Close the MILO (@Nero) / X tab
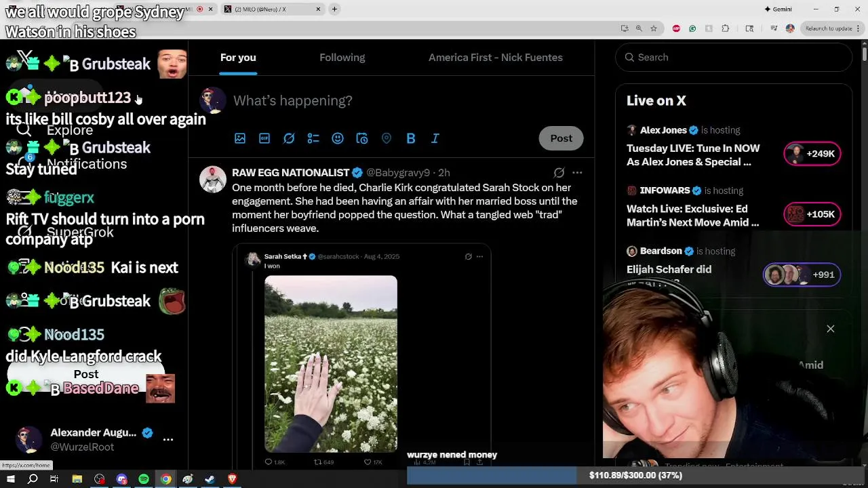 coord(318,9)
